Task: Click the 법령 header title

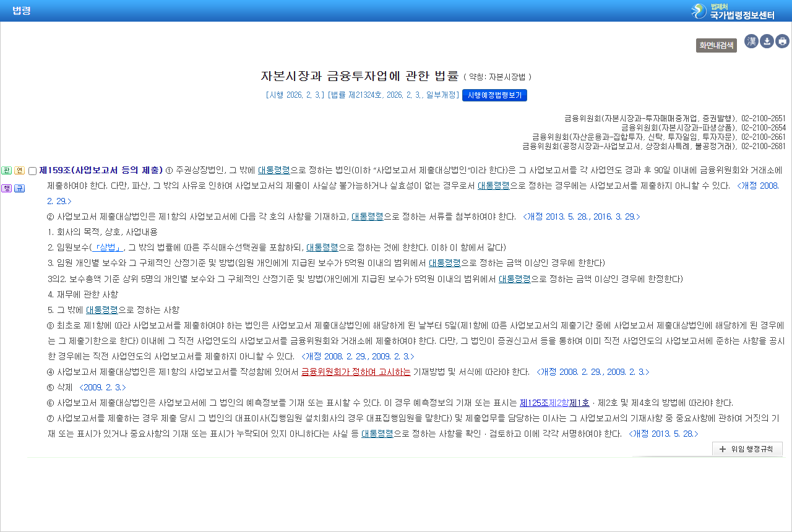Action: (22, 11)
